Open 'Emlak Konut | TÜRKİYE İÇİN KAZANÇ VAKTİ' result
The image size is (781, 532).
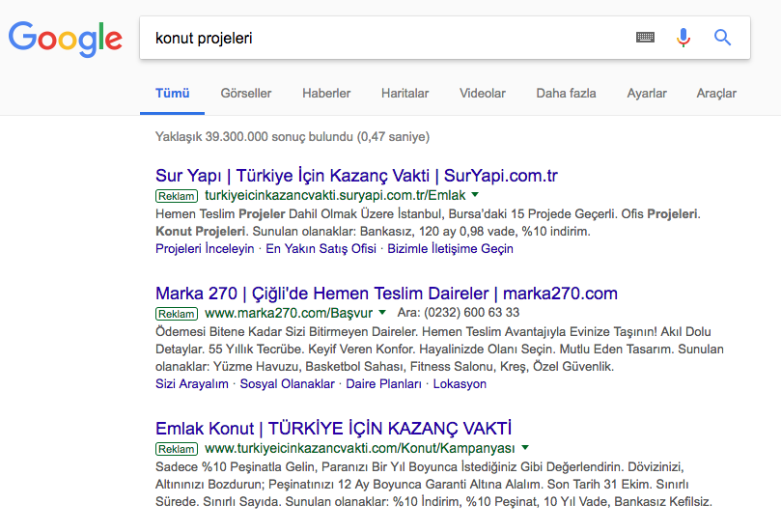(x=333, y=429)
